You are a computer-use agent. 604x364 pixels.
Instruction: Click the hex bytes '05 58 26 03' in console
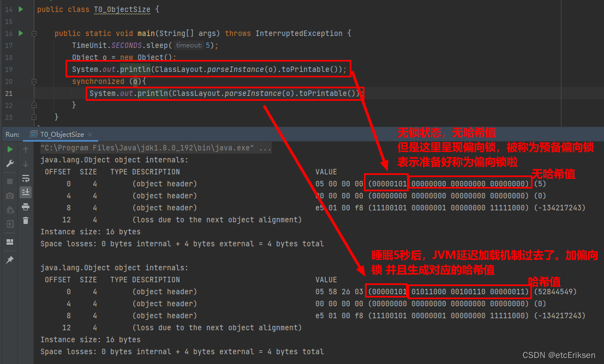339,292
